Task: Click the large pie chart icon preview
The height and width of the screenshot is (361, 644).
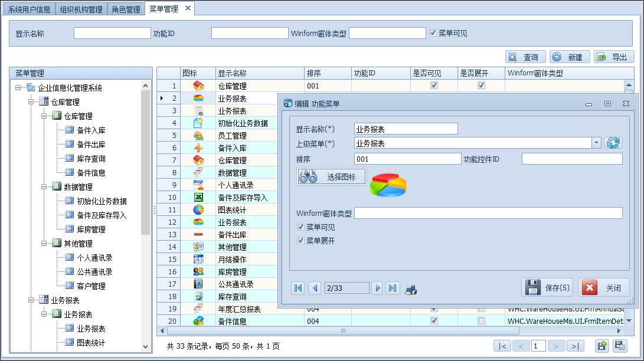Action: pos(388,185)
